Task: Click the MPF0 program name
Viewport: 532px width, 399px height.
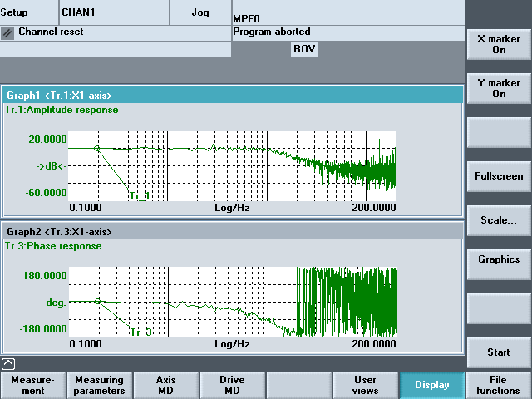Action: (246, 19)
